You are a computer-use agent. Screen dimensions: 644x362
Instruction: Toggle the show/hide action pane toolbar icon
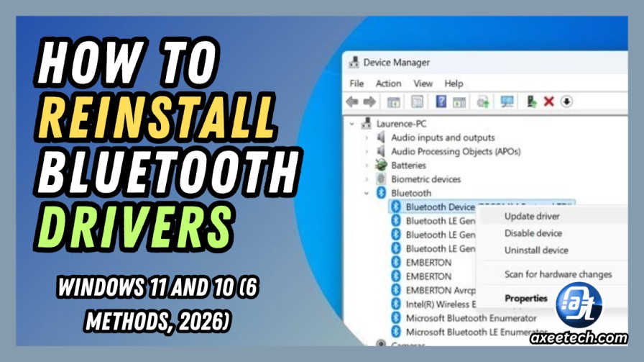(x=459, y=101)
